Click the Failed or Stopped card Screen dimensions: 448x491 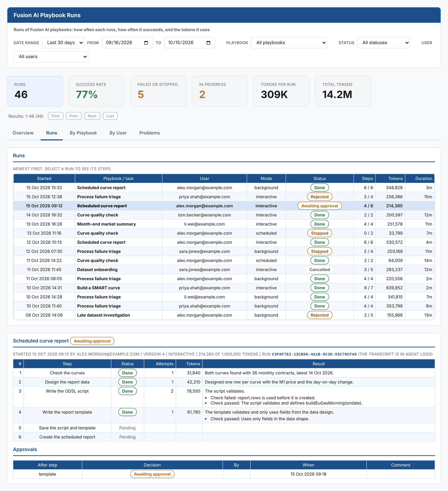tap(158, 91)
